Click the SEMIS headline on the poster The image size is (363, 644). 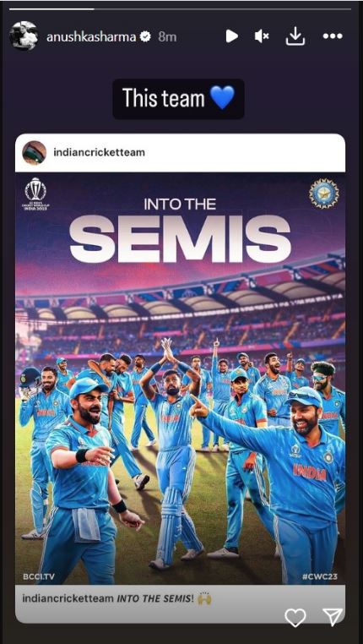(181, 239)
